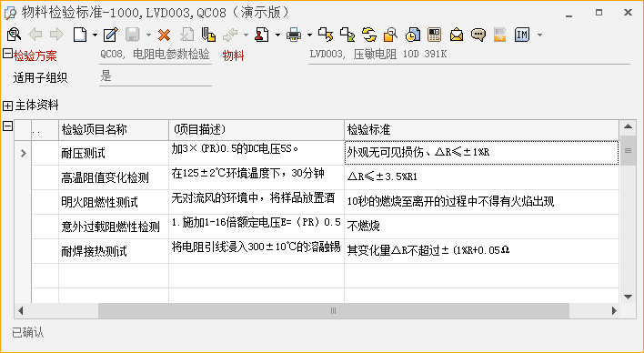Image resolution: width=644 pixels, height=353 pixels.
Task: Click the document with clock icon
Action: [x=412, y=35]
